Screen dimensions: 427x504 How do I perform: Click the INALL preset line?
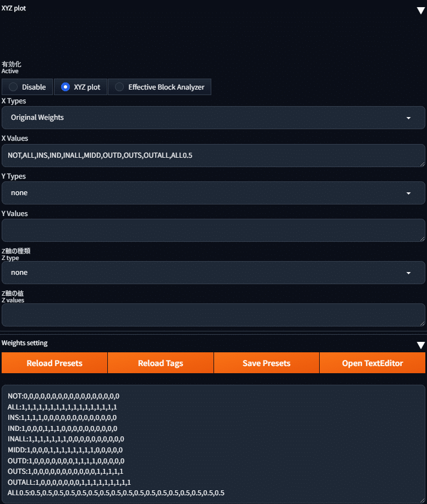[65, 439]
